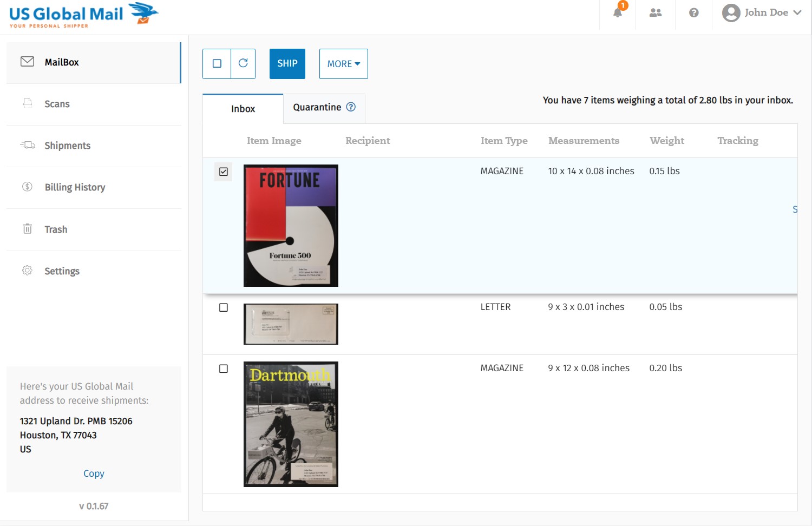Image resolution: width=812 pixels, height=526 pixels.
Task: Click the Shipments truck icon
Action: click(x=28, y=145)
